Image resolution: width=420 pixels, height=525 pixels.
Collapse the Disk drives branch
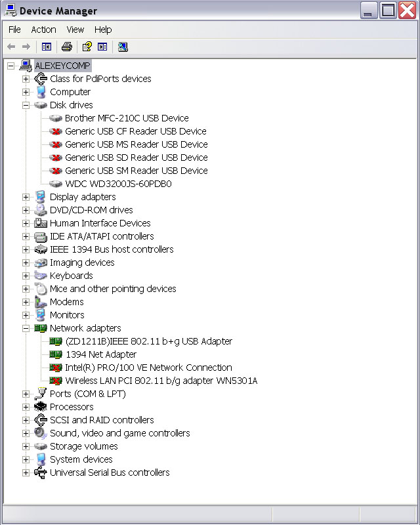pyautogui.click(x=26, y=105)
